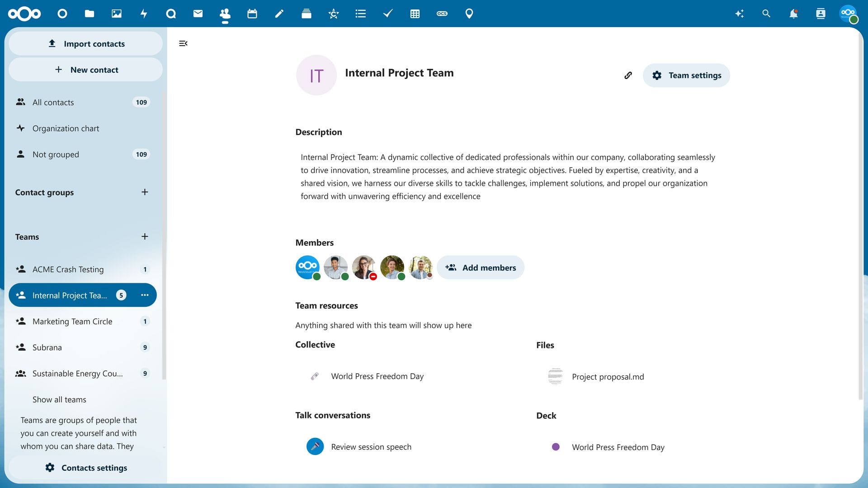Image resolution: width=868 pixels, height=488 pixels.
Task: Open the notifications bell
Action: [x=793, y=14]
